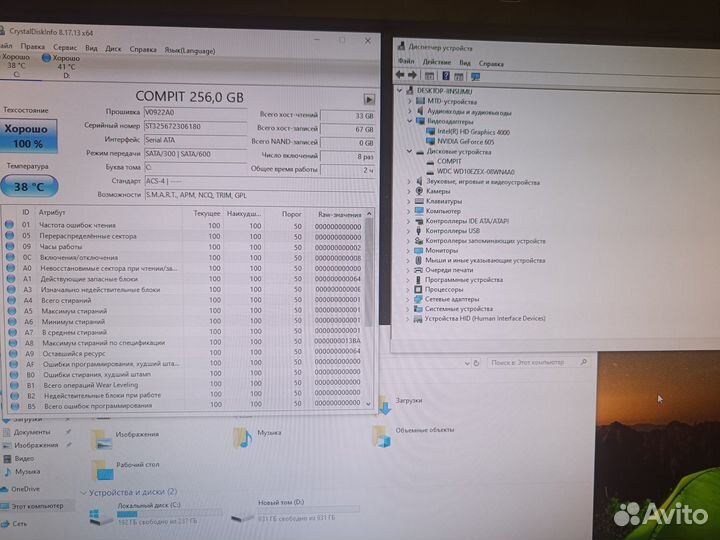Viewport: 720px width, 540px height.
Task: Select the COMPIT disk device
Action: point(444,162)
